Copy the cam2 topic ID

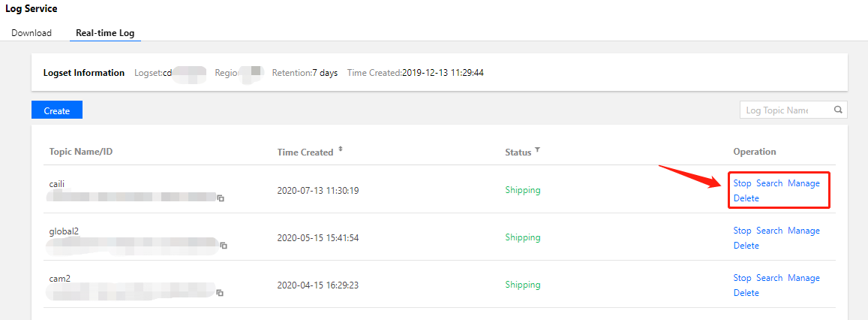[x=221, y=293]
